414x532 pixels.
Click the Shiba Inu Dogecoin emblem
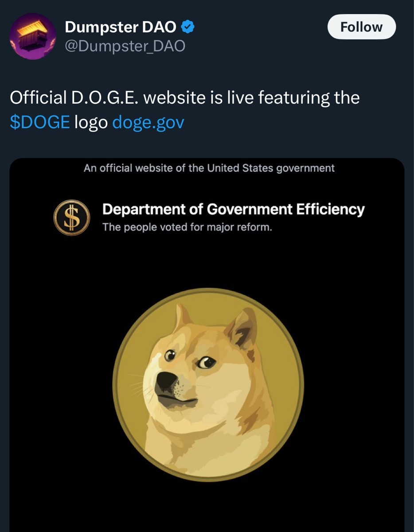[x=208, y=384]
